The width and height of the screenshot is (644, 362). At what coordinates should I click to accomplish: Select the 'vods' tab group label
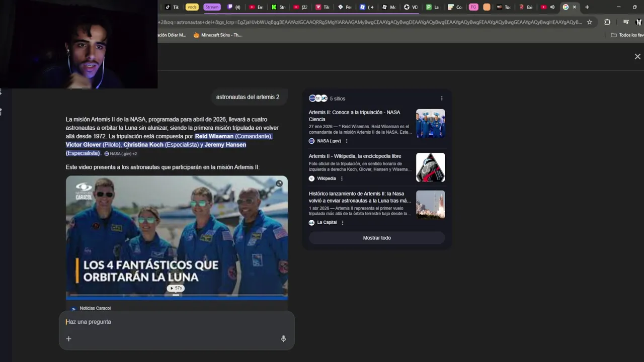192,7
